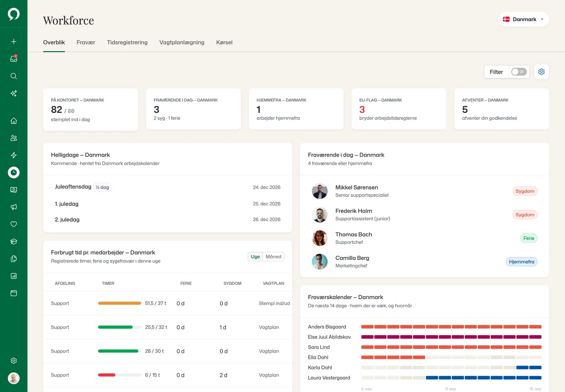Viewport: 565px width, 392px height.
Task: Open the På kontoret 82 / 86 card
Action: point(90,109)
